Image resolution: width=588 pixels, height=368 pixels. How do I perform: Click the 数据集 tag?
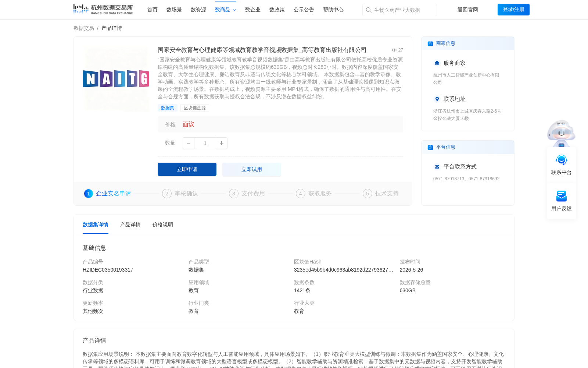tap(168, 108)
